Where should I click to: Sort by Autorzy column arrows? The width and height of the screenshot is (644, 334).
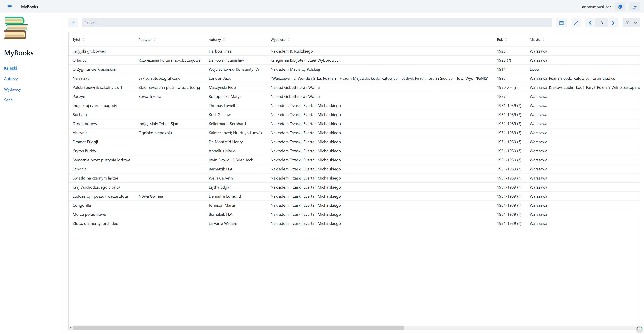[x=224, y=40]
